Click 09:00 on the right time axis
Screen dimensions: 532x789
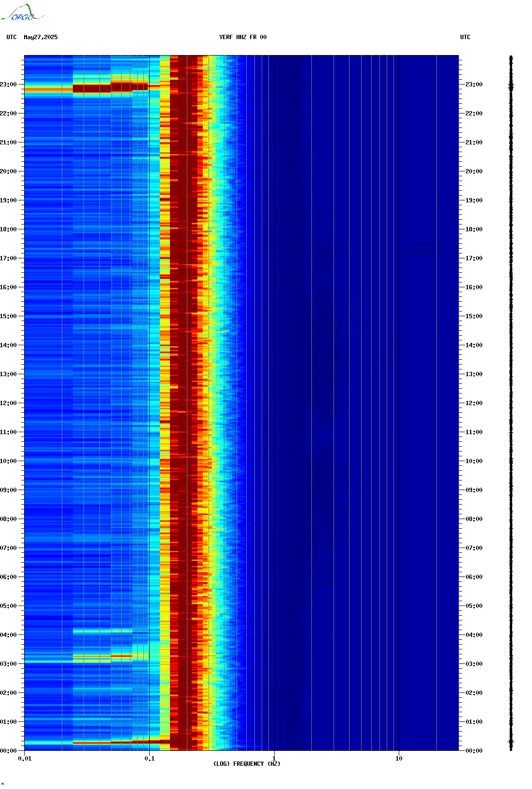pos(474,490)
